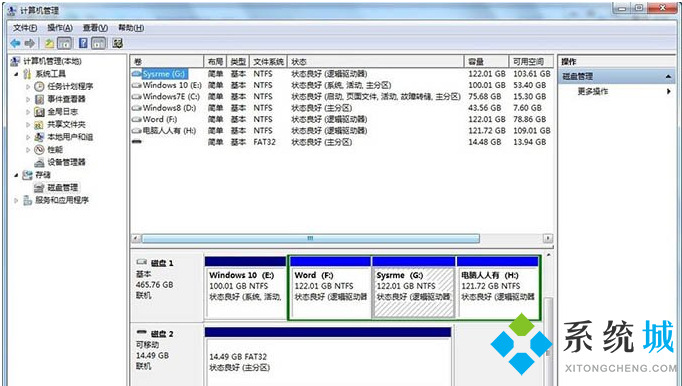Select the unnamed FAT32 volume row

click(x=342, y=142)
